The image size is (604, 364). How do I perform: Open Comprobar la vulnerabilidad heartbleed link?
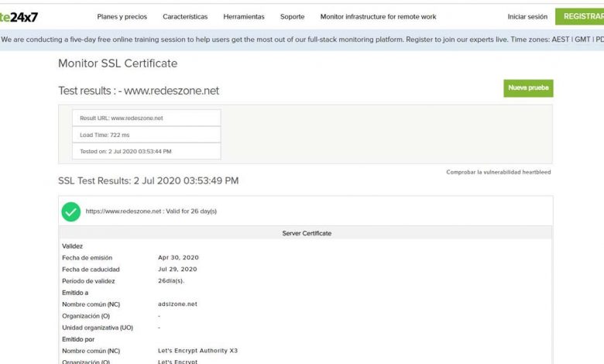coord(499,172)
